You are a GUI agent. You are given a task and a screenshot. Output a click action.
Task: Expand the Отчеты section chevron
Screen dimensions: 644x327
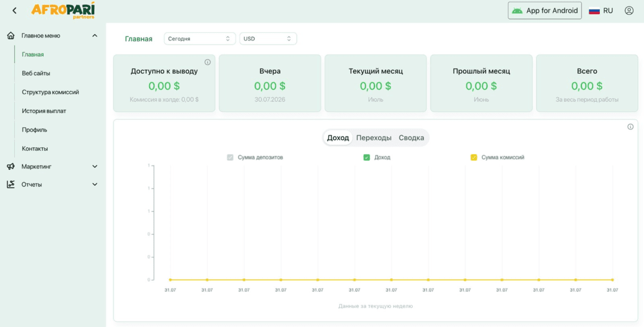tap(95, 185)
